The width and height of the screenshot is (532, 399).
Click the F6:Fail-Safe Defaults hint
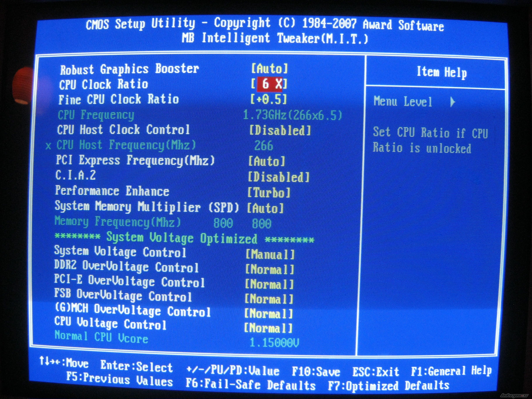click(x=250, y=384)
